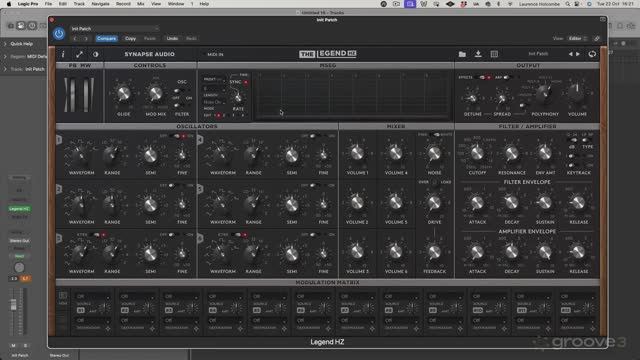
Task: Open the Apple menu
Action: click(9, 4)
